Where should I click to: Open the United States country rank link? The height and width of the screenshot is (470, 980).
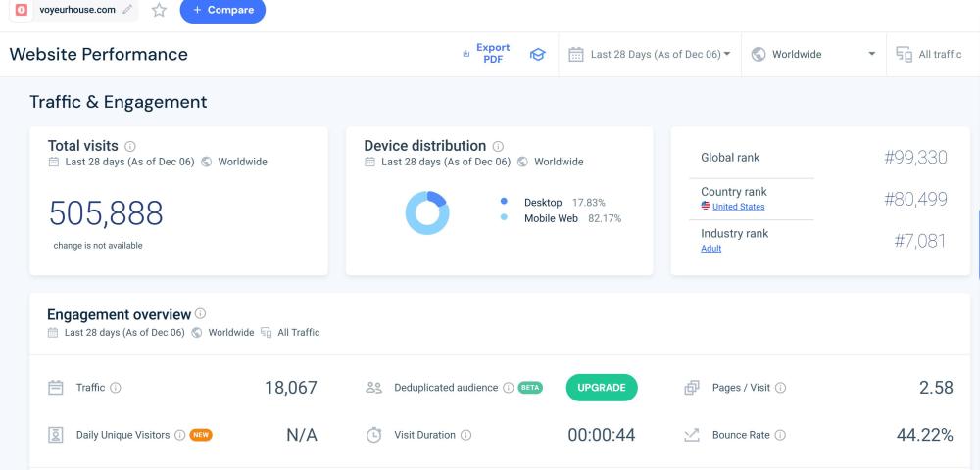tap(738, 207)
